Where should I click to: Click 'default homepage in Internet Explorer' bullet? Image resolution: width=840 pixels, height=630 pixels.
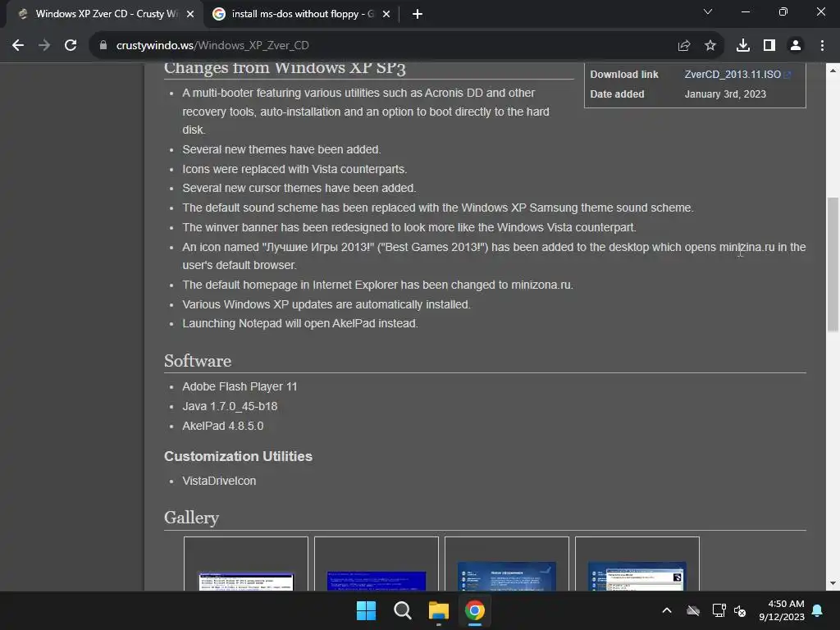(377, 285)
